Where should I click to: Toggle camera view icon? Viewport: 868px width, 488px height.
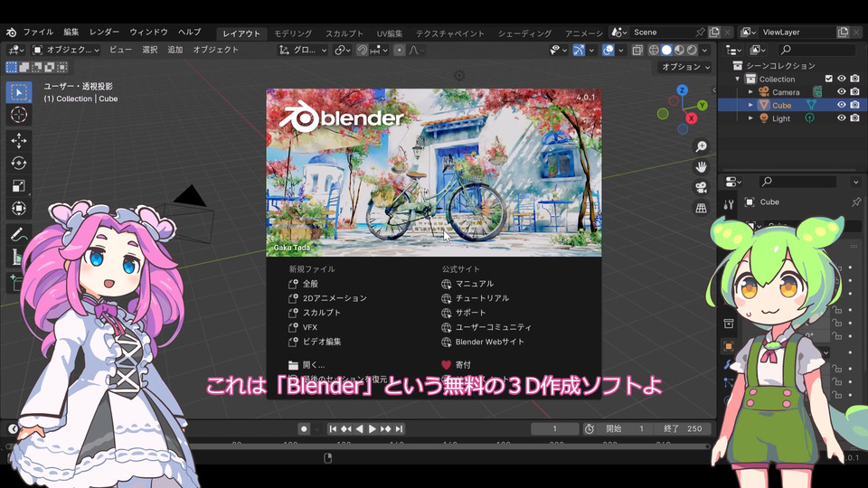(701, 187)
